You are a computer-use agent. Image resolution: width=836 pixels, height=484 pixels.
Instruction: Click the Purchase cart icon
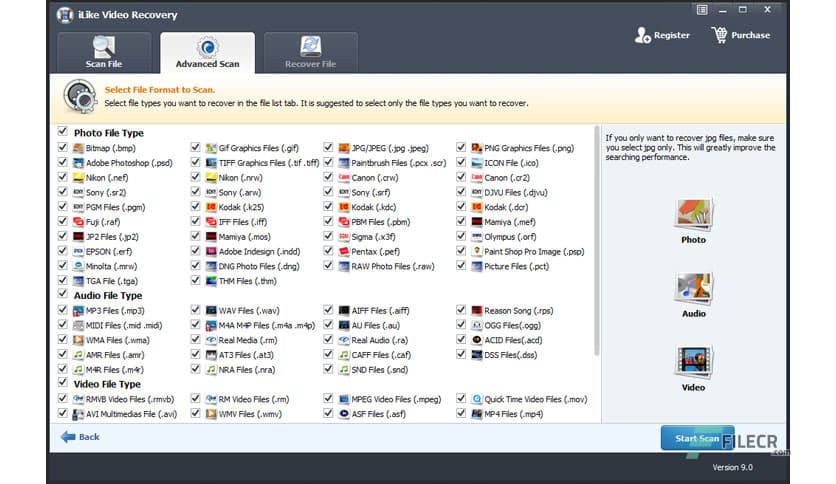[719, 35]
